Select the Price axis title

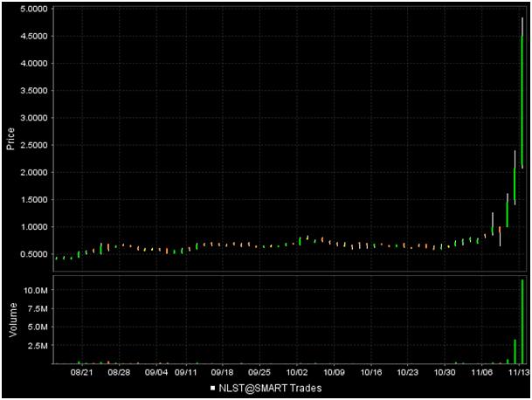(x=10, y=139)
